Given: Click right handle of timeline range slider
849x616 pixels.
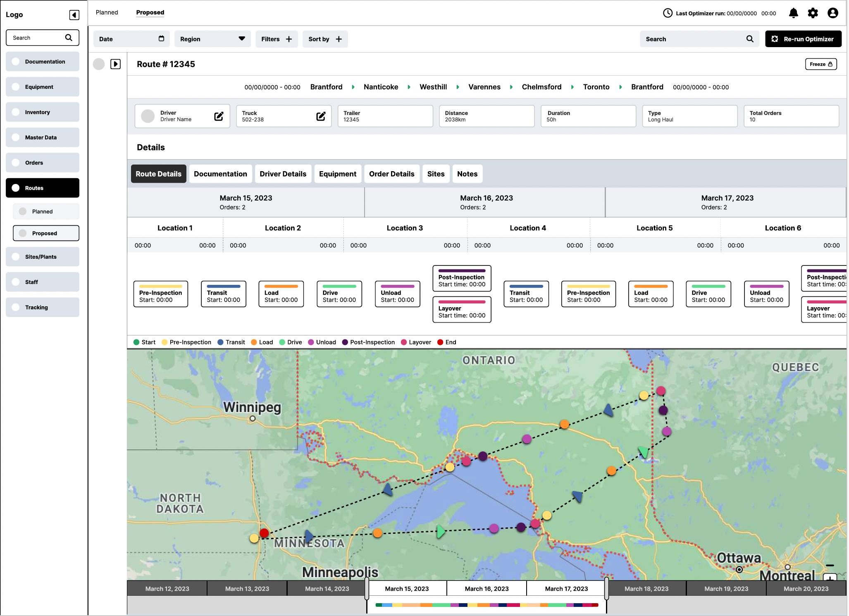Looking at the screenshot, I should point(606,589).
